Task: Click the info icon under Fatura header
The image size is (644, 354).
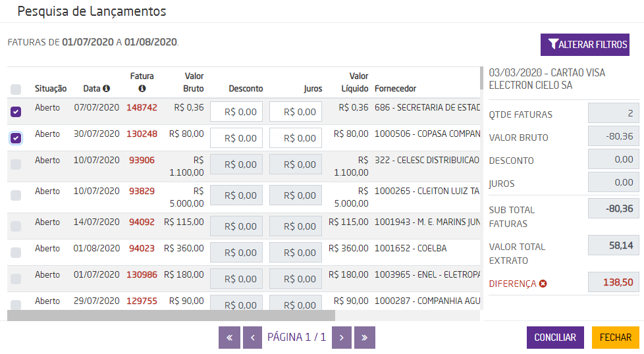Action: (x=142, y=88)
